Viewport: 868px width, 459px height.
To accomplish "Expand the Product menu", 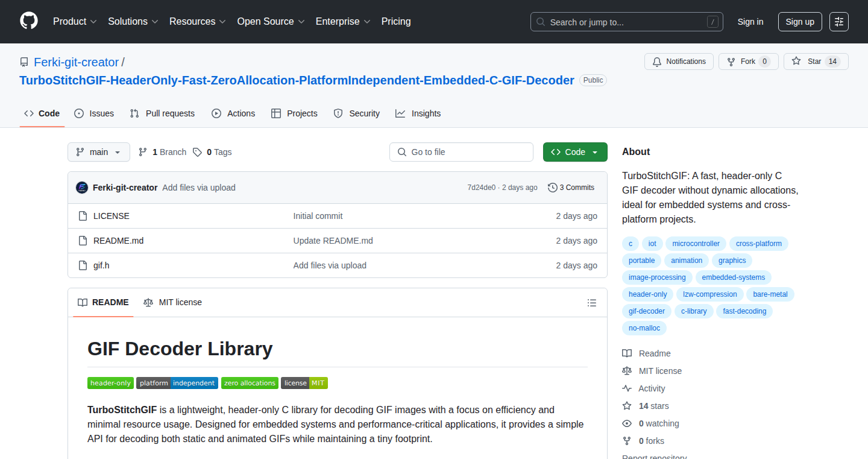I will click(x=75, y=22).
